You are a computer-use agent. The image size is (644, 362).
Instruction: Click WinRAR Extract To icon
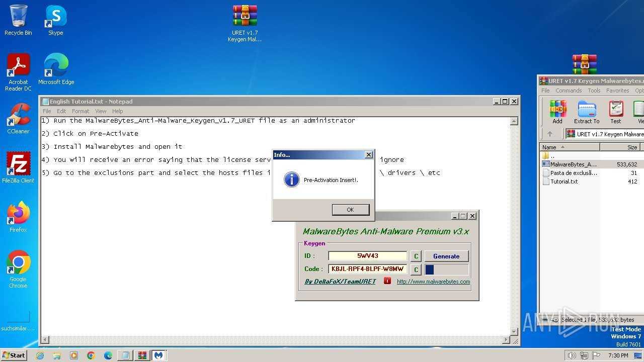[587, 112]
